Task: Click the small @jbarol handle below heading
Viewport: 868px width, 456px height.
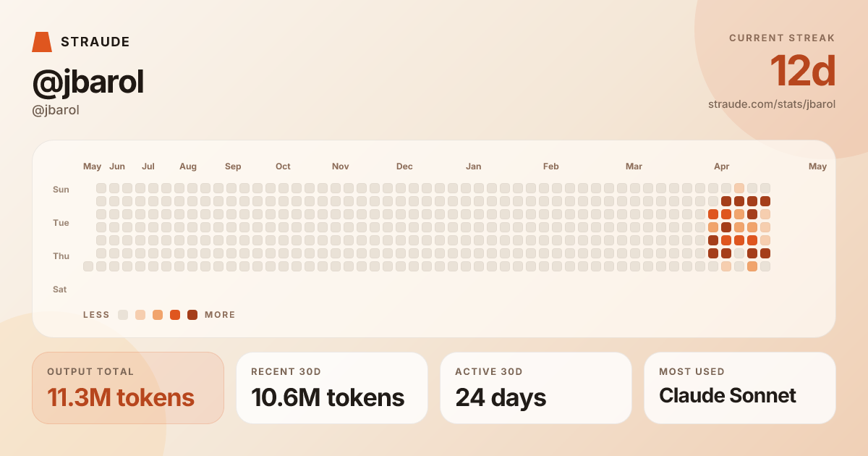Action: coord(56,111)
